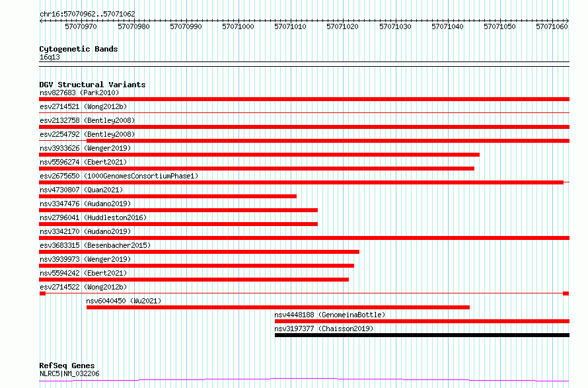This screenshot has height=388, width=588.
Task: Click ruler position 57071050
Action: (x=499, y=26)
